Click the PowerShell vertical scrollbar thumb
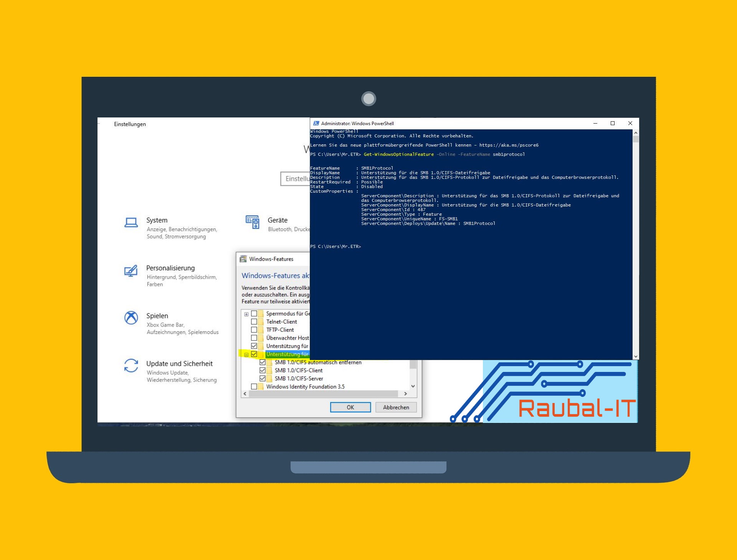This screenshot has height=560, width=737. pos(636,139)
